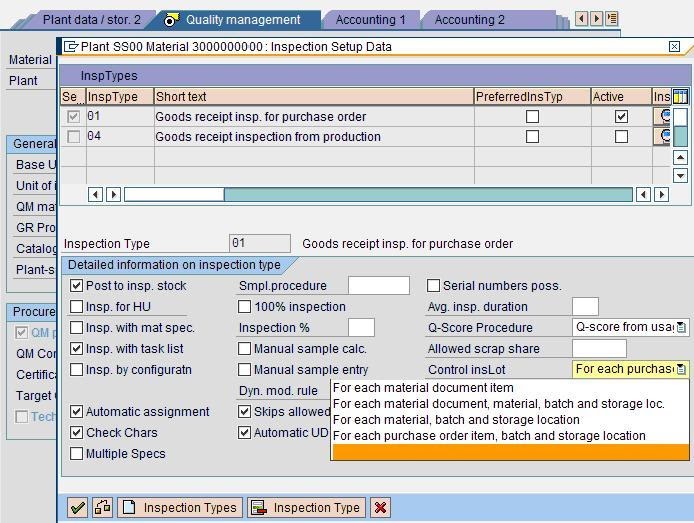Select row checkbox for InspType 04
The height and width of the screenshot is (523, 694).
[x=73, y=136]
